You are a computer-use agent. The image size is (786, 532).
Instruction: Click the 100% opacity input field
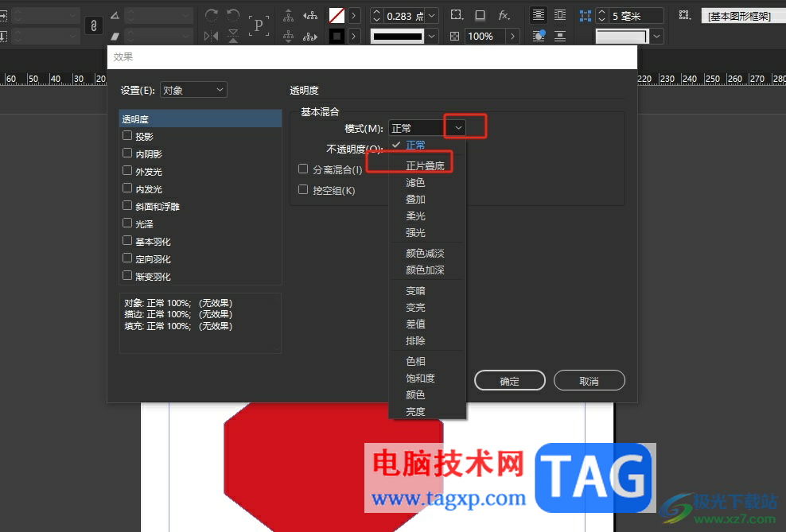(486, 36)
